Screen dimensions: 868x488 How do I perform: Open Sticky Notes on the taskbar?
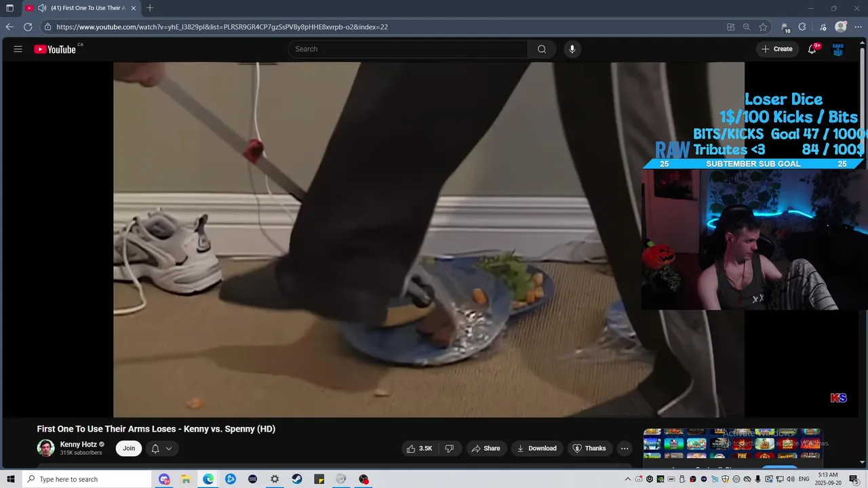319,479
